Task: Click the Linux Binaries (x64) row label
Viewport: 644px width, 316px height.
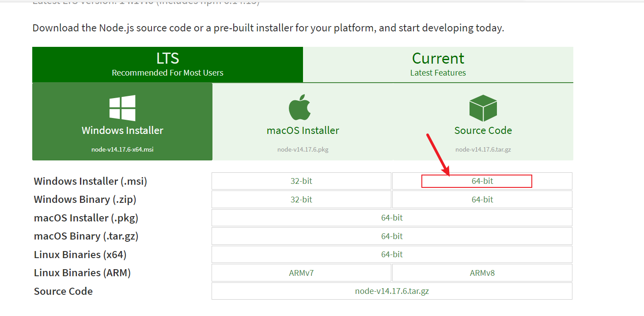Action: [x=80, y=255]
